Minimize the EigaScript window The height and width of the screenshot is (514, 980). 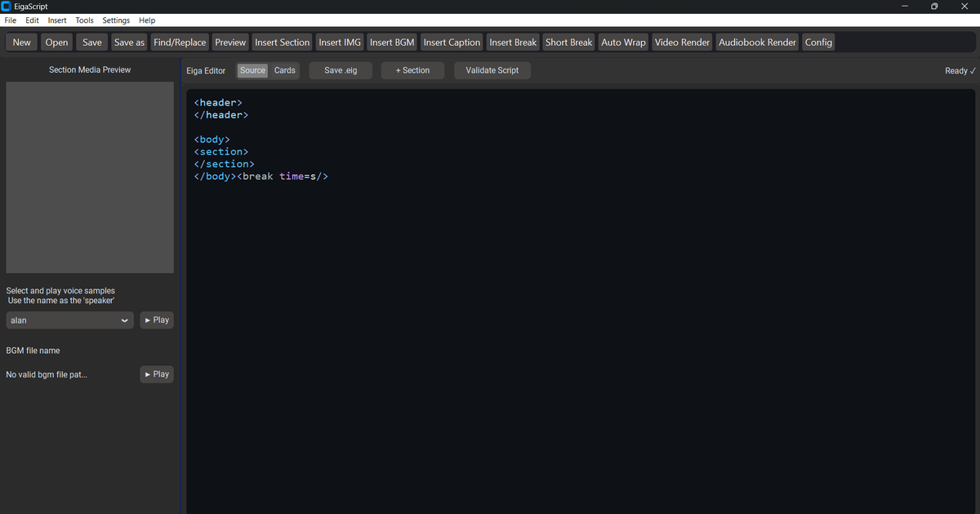905,7
